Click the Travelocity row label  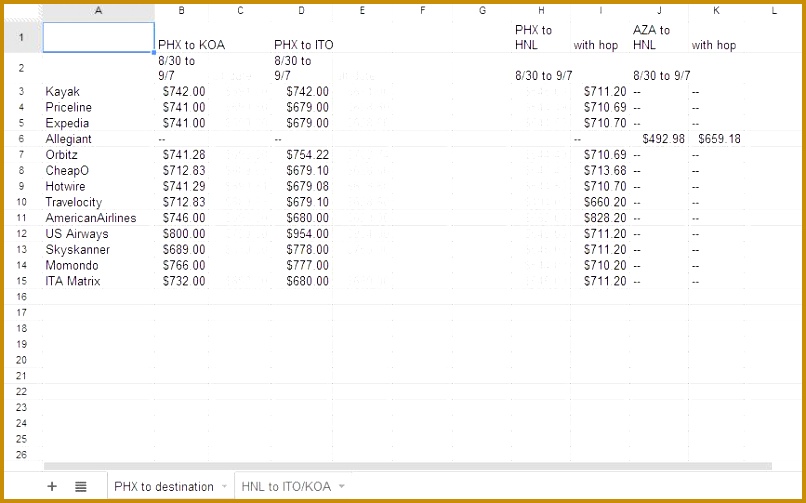[74, 202]
